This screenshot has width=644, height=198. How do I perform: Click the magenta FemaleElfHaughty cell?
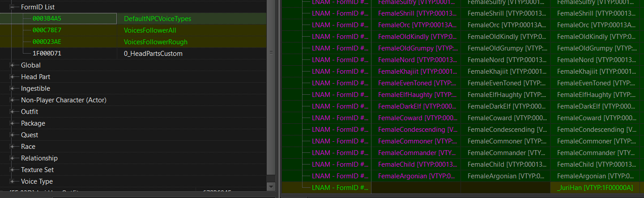(x=417, y=95)
